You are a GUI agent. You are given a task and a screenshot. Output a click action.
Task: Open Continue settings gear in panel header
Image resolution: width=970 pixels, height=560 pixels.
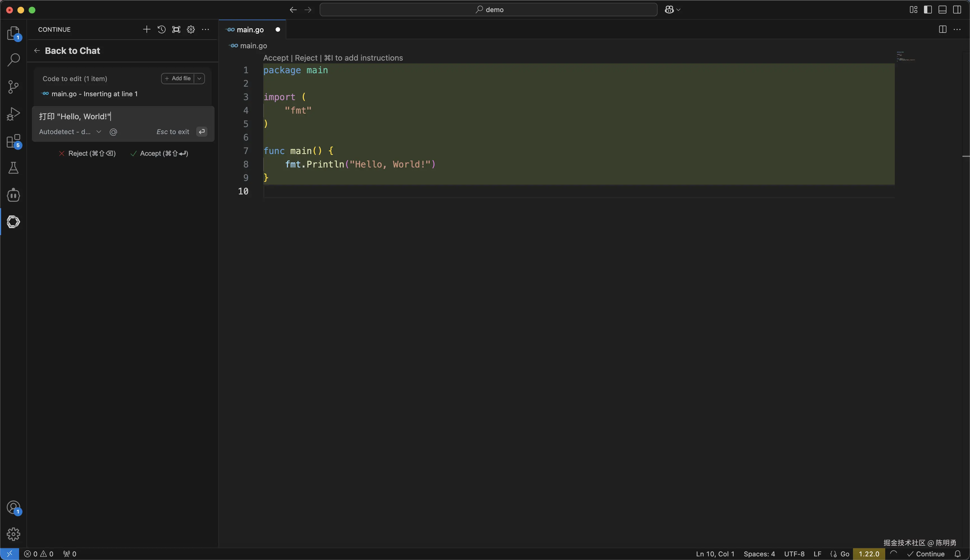point(191,30)
